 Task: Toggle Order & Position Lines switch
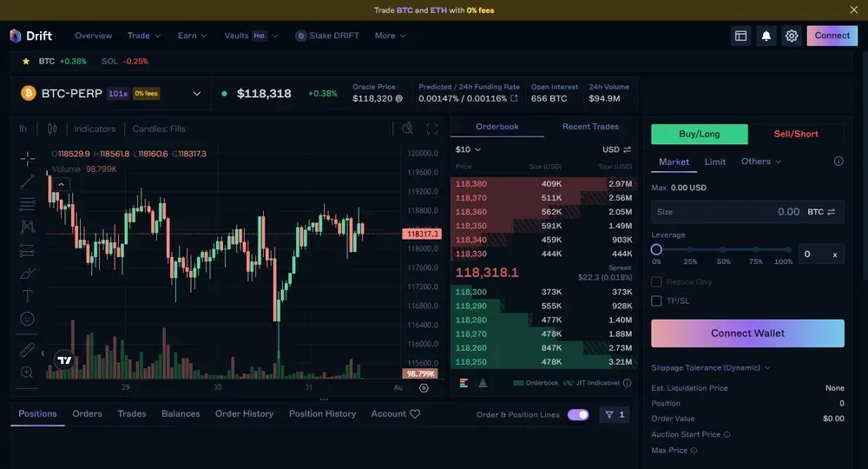578,415
